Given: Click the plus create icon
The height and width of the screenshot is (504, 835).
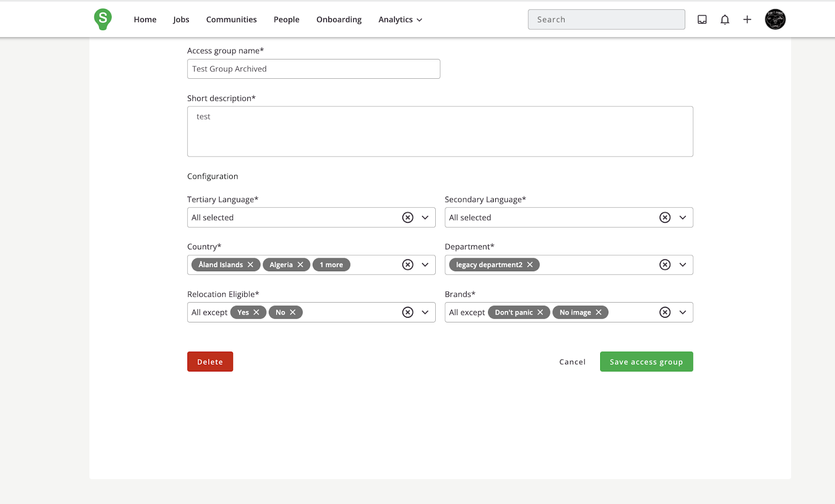Looking at the screenshot, I should point(747,19).
